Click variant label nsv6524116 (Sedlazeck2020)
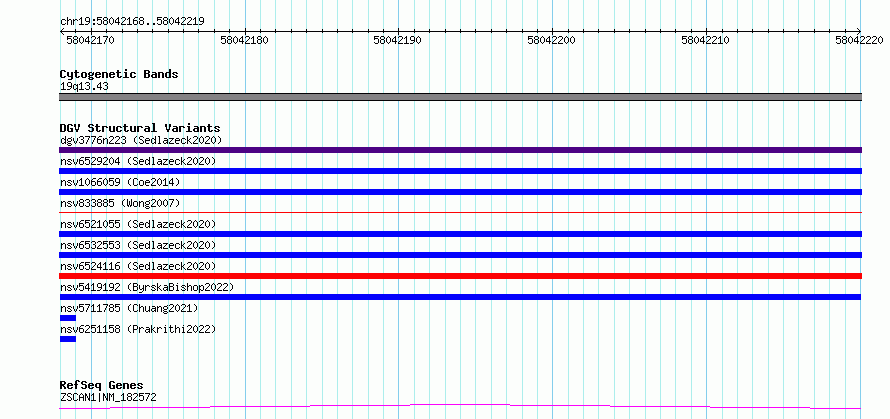890x419 pixels. tap(138, 266)
